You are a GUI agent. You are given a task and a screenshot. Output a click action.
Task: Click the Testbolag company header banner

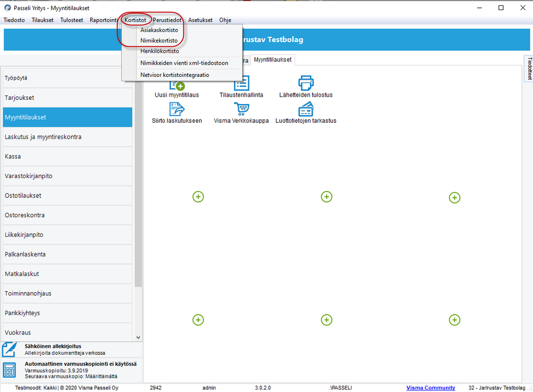point(267,39)
